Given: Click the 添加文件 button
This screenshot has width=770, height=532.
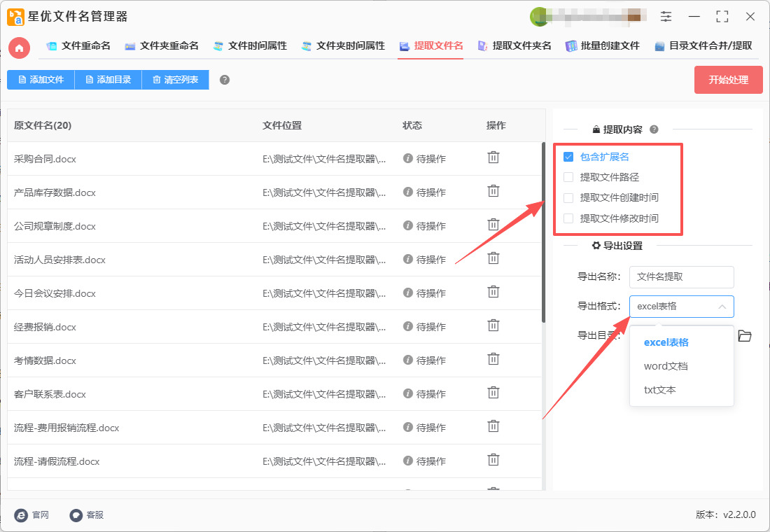Looking at the screenshot, I should pos(41,80).
